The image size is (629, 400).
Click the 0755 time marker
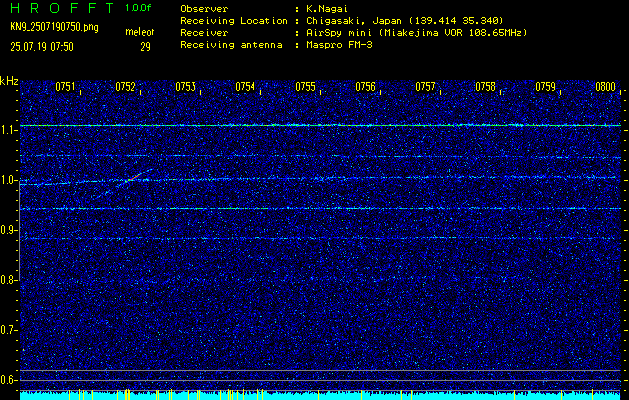[305, 87]
